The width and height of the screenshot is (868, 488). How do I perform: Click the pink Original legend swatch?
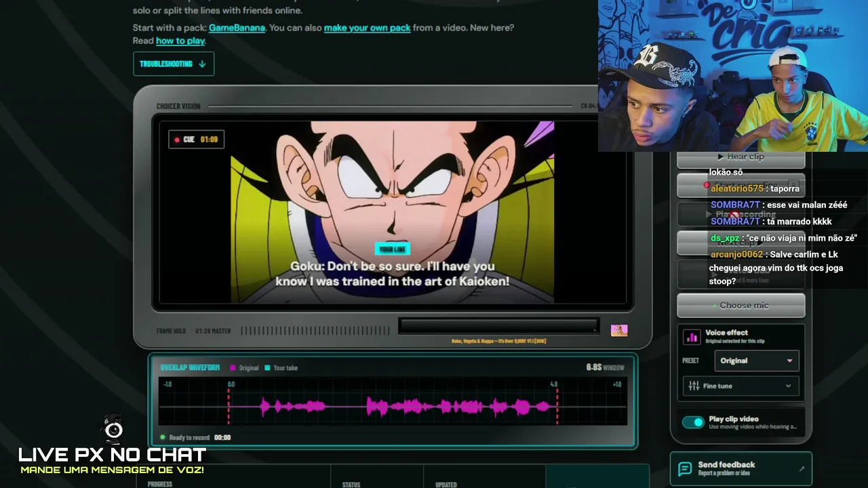pyautogui.click(x=233, y=368)
